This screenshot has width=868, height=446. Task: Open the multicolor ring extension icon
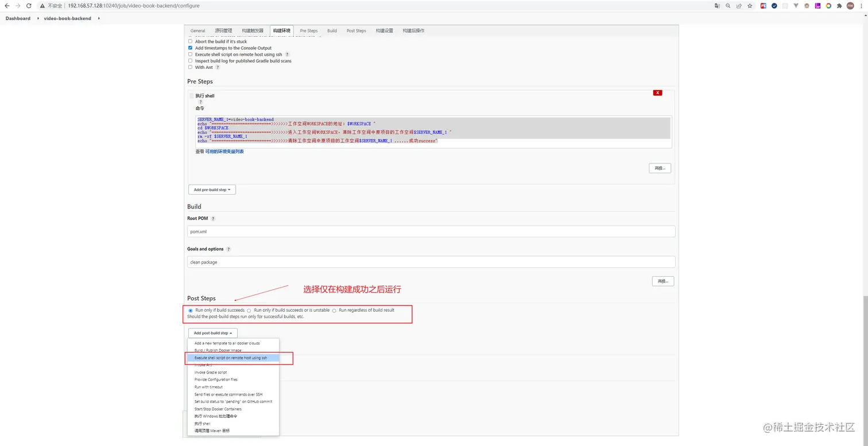828,6
